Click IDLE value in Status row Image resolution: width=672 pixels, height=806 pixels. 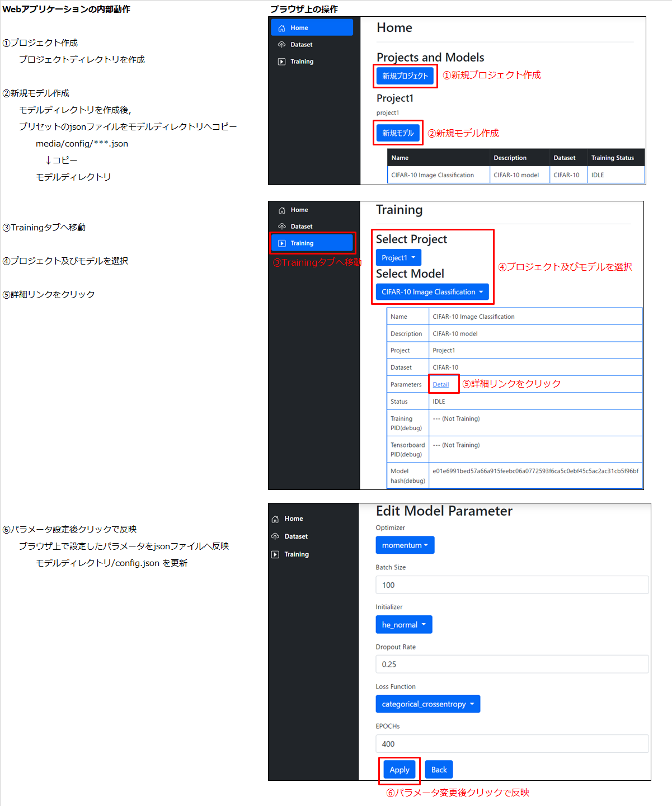pos(439,402)
